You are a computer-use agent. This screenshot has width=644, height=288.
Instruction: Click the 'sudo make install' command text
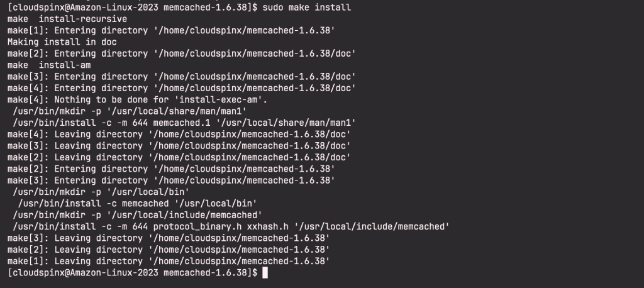tap(306, 8)
